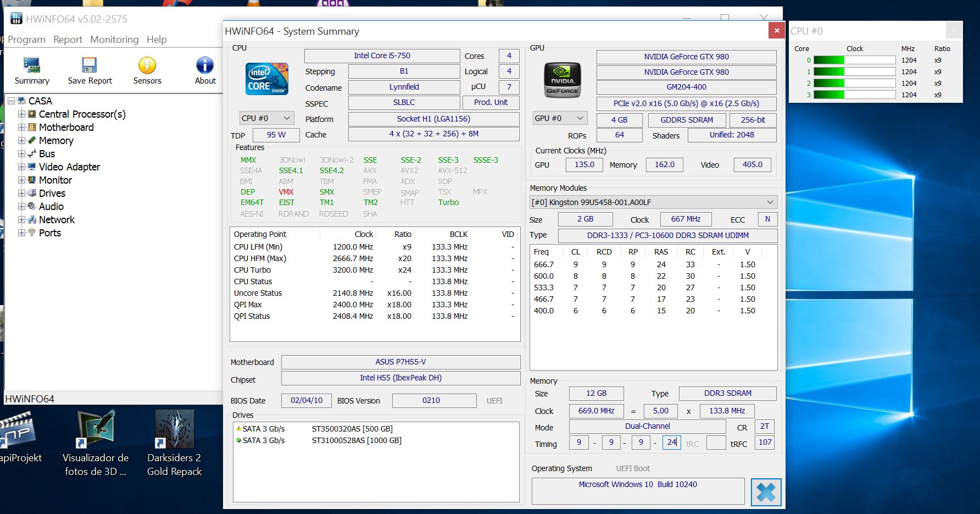Open the GPU #0 selector dropdown
Viewport: 980px width, 514px height.
[560, 118]
